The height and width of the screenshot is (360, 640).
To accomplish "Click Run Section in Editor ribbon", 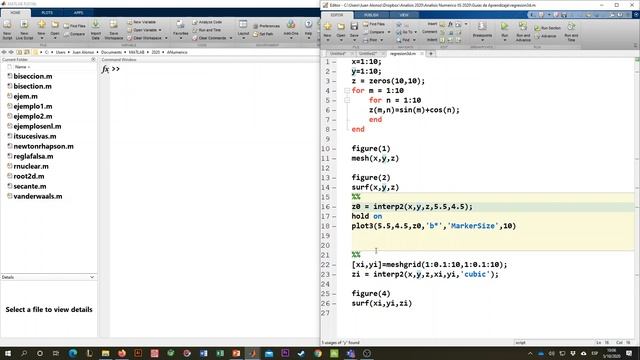I will pyautogui.click(x=548, y=28).
